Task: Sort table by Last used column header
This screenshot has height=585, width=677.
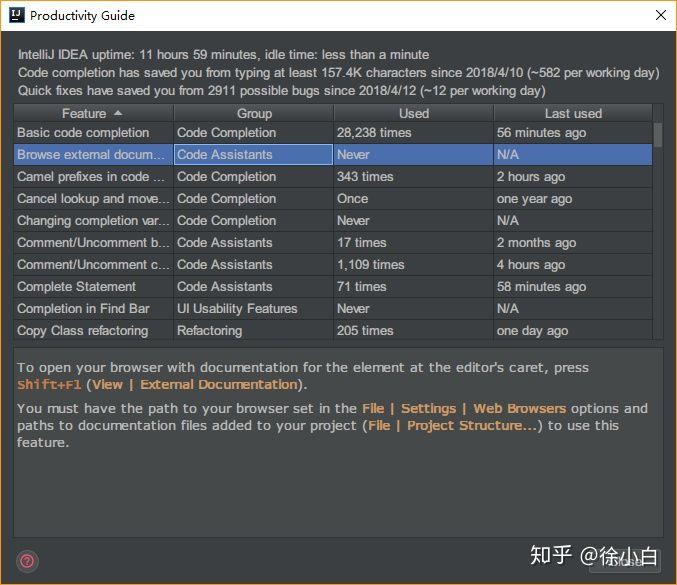Action: click(x=573, y=113)
